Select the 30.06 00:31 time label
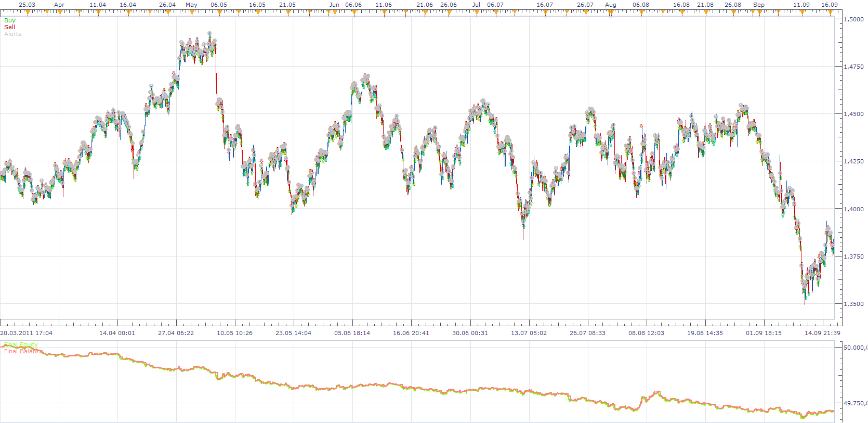 470,333
